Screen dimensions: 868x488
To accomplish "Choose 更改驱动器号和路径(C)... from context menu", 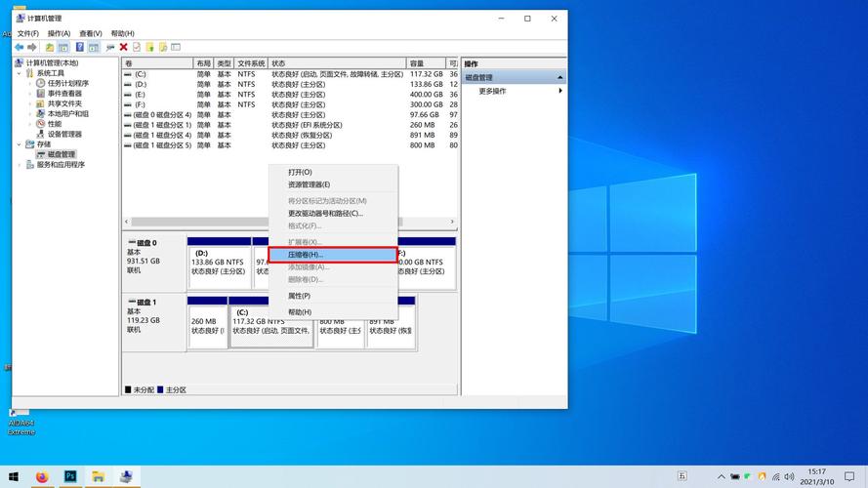I will [x=325, y=213].
